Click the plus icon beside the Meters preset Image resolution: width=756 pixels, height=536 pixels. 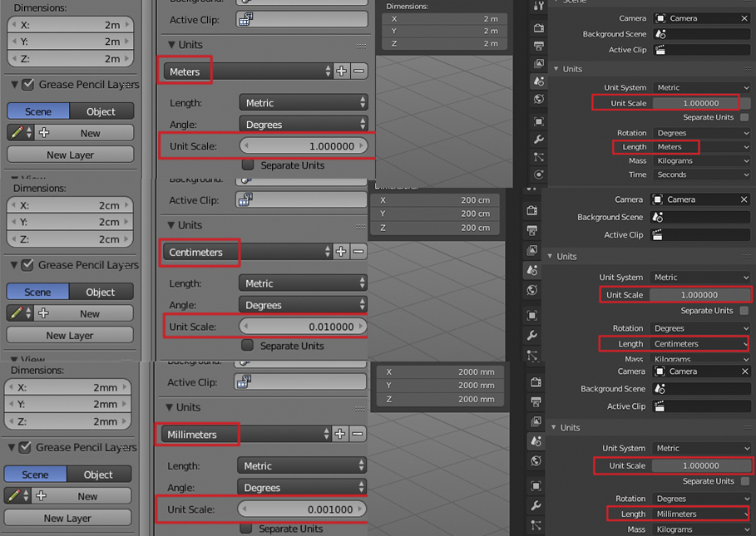[341, 71]
